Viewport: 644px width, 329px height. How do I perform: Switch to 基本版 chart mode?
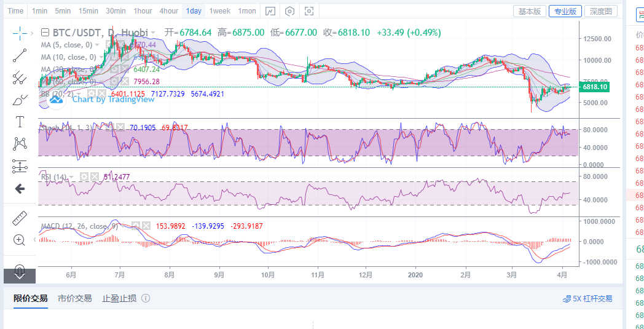click(x=530, y=11)
